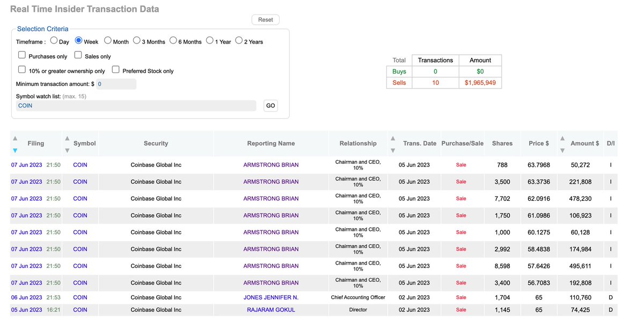Sort Filing column ascending with up arrow
The image size is (644, 328).
[x=15, y=138]
